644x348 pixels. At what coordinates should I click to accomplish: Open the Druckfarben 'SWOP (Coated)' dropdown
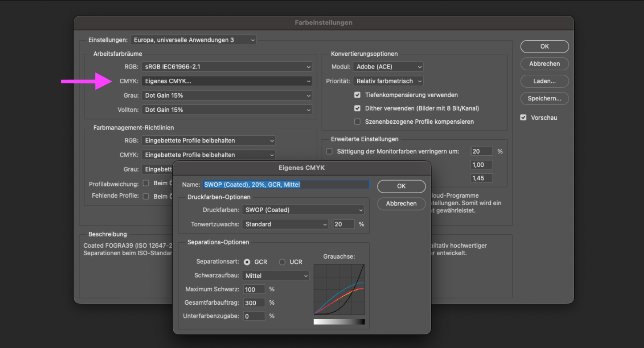coord(303,210)
